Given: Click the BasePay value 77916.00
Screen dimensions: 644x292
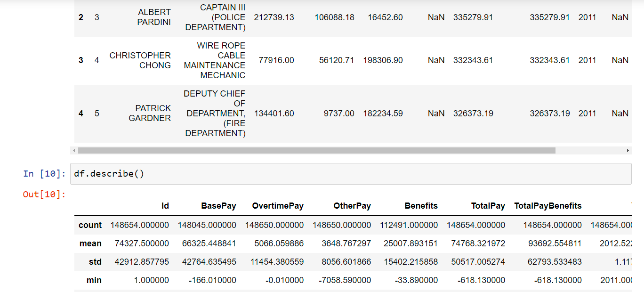Looking at the screenshot, I should tap(276, 60).
